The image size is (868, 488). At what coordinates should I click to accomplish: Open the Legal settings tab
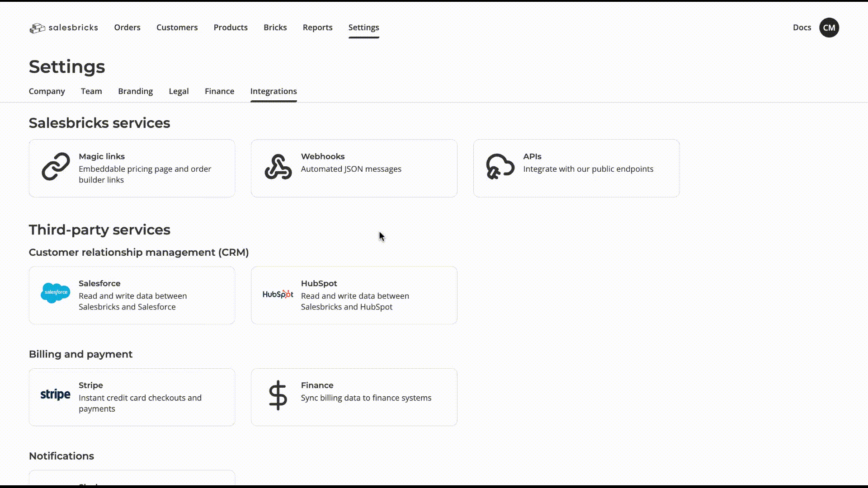179,91
